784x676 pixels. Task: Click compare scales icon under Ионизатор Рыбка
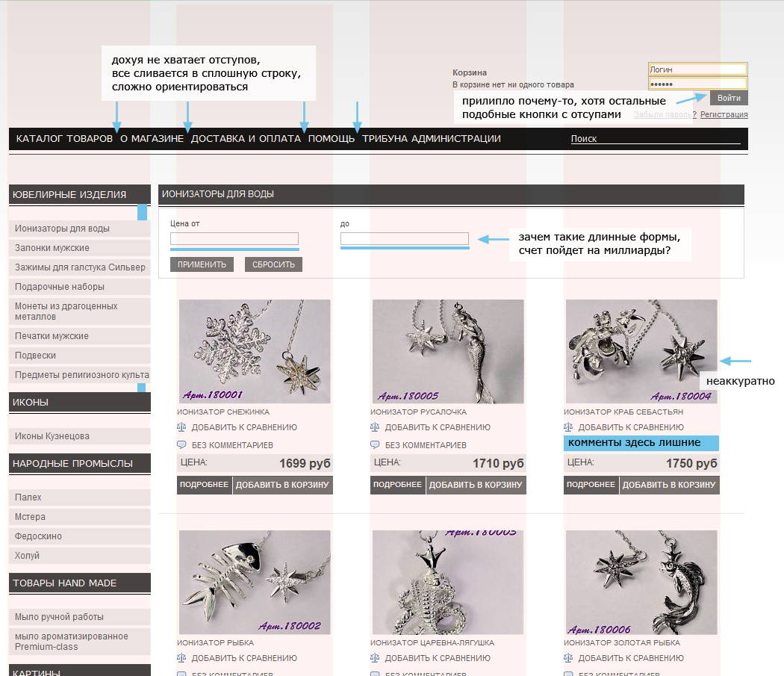click(x=181, y=658)
